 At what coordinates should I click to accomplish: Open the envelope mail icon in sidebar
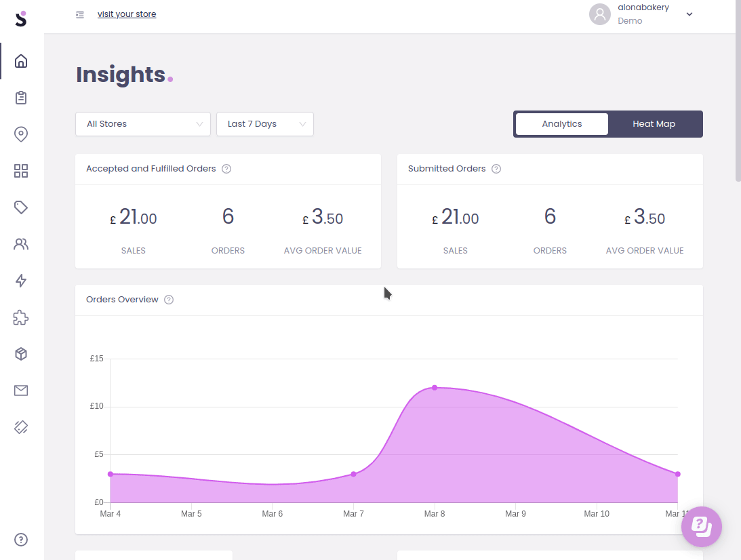pos(21,391)
